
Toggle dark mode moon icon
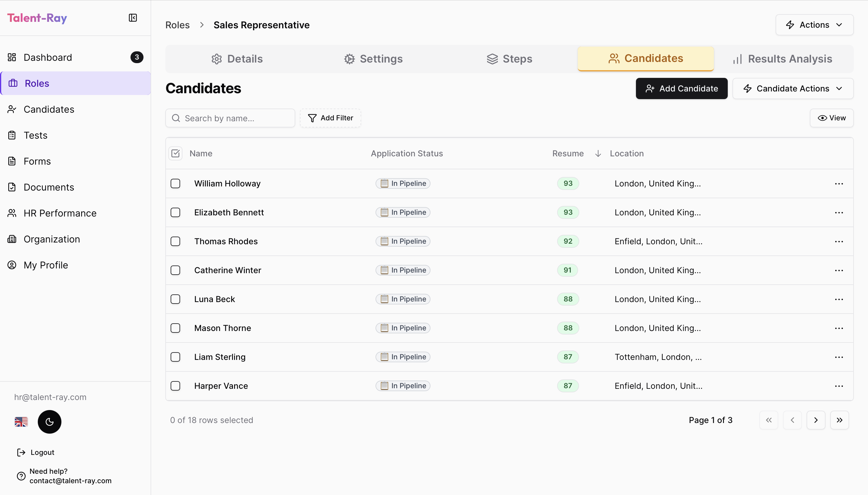pos(50,422)
